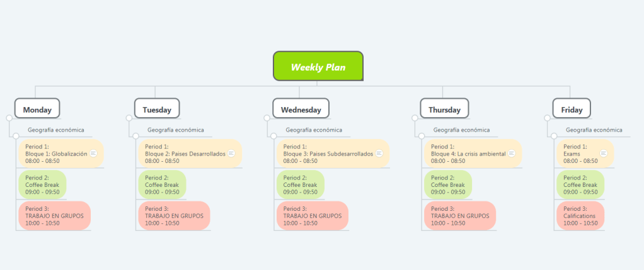Select the Thursday topic node
The height and width of the screenshot is (270, 644).
pos(444,109)
